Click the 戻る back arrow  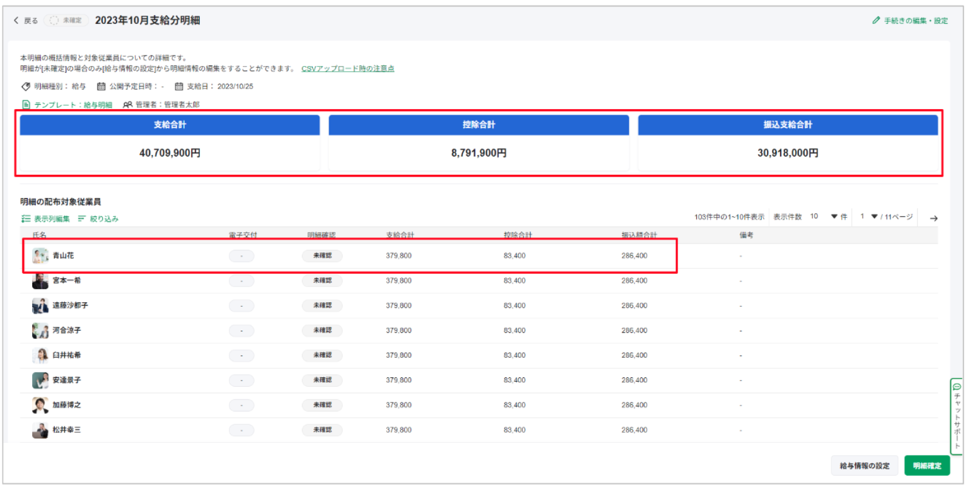[16, 21]
